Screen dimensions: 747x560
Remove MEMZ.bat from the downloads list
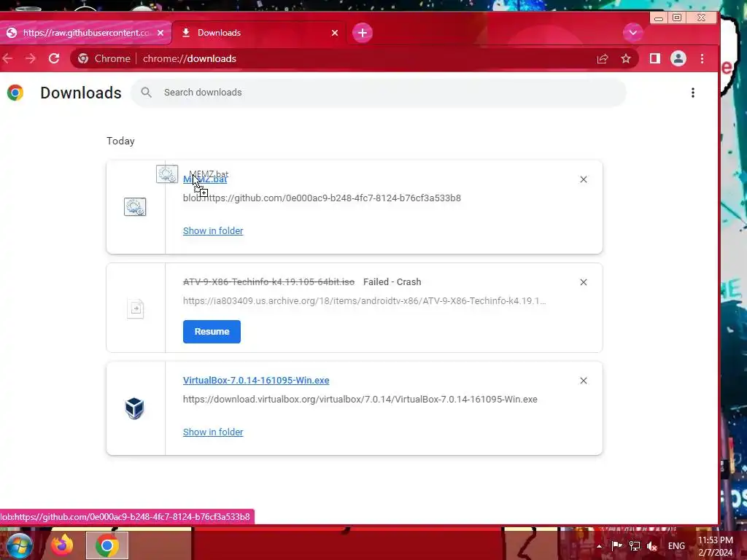coord(583,179)
